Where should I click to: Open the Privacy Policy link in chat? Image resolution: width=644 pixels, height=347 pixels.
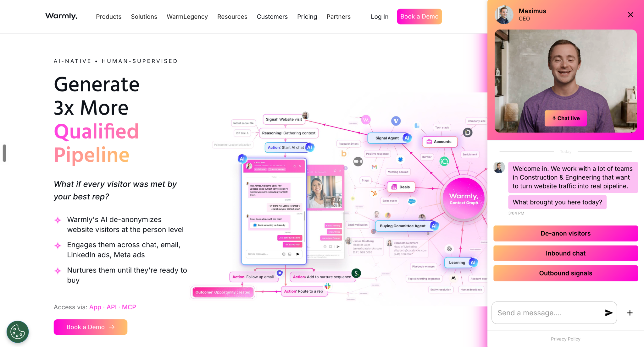coord(566,339)
